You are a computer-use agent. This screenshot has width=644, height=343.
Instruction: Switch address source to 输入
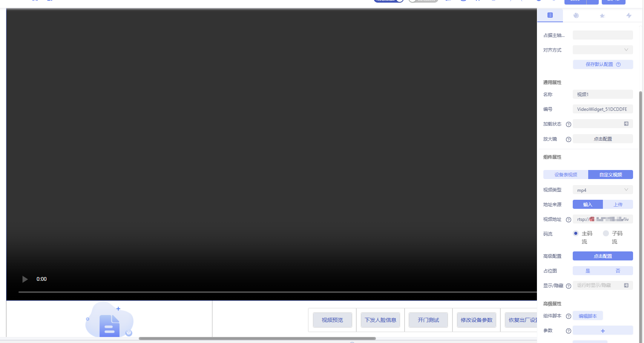(588, 204)
